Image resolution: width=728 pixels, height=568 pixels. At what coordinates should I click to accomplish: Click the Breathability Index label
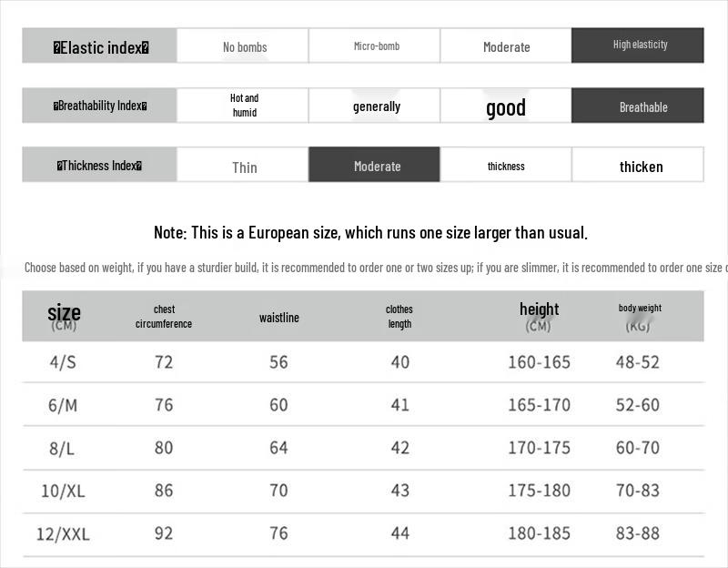[x=100, y=106]
